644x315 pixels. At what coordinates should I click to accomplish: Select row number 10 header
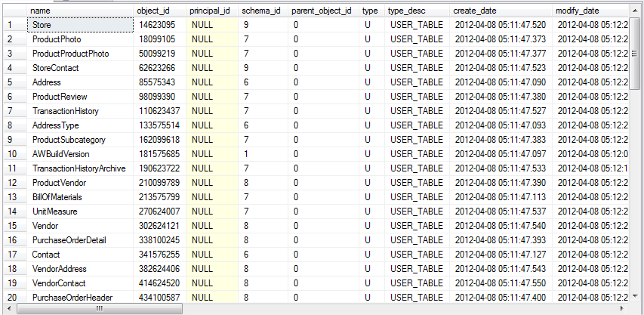[x=14, y=154]
